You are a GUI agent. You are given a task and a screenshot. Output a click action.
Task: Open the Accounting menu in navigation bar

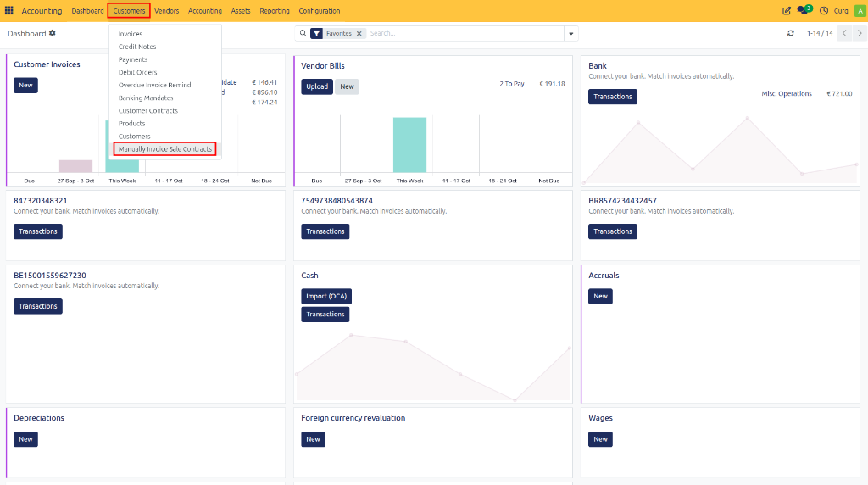tap(205, 10)
